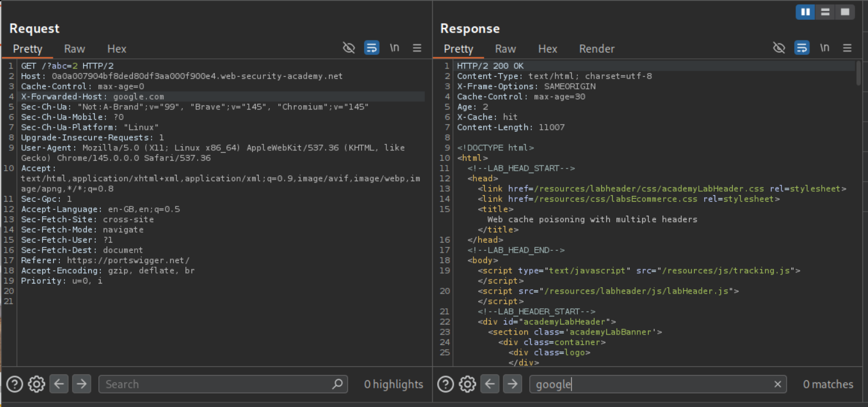Switch Request view to Raw tab
This screenshot has width=868, height=407.
tap(74, 49)
